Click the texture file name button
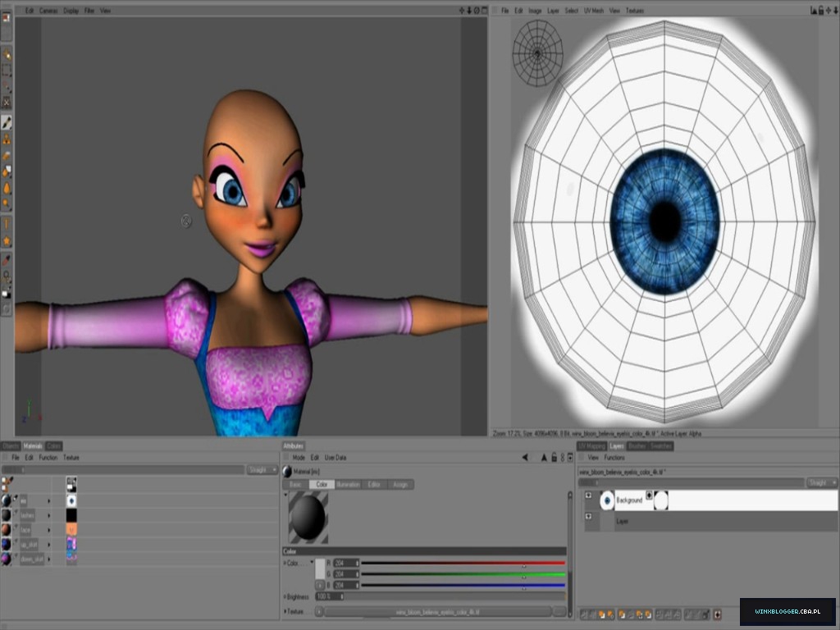The image size is (840, 630). pos(438,612)
